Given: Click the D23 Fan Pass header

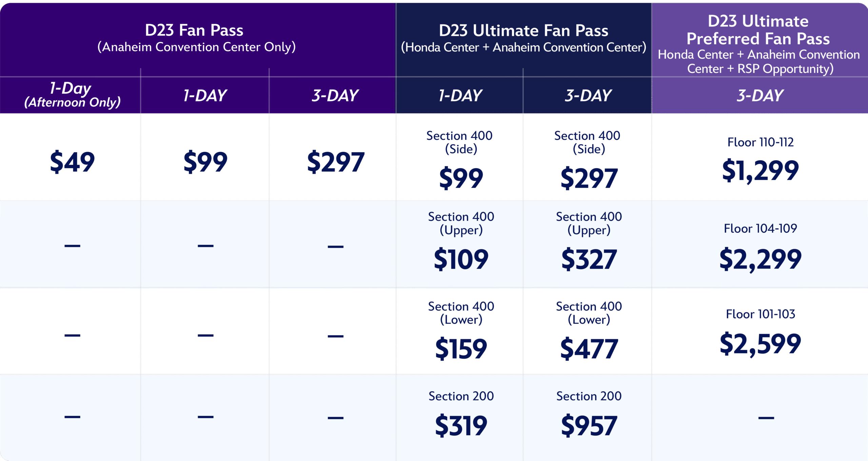Looking at the screenshot, I should (194, 30).
